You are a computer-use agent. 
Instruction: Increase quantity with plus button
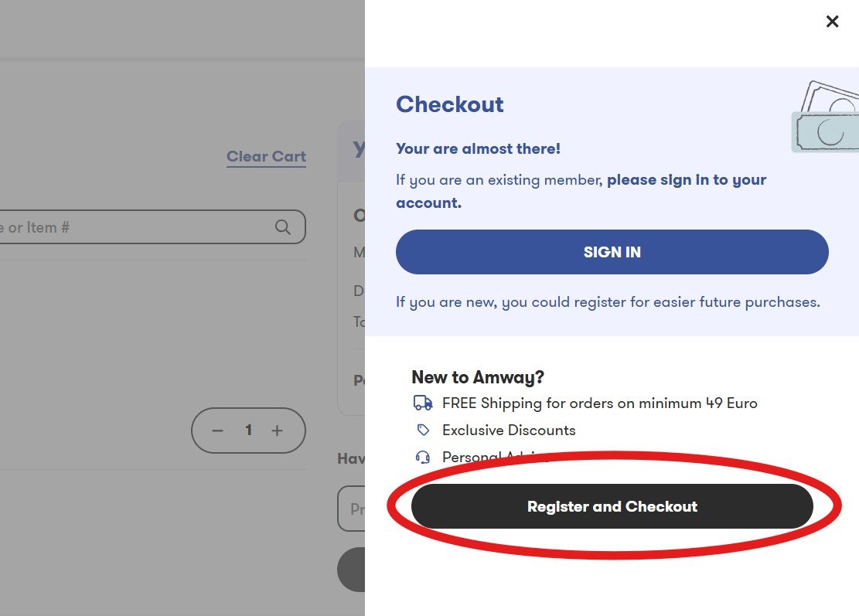tap(278, 431)
